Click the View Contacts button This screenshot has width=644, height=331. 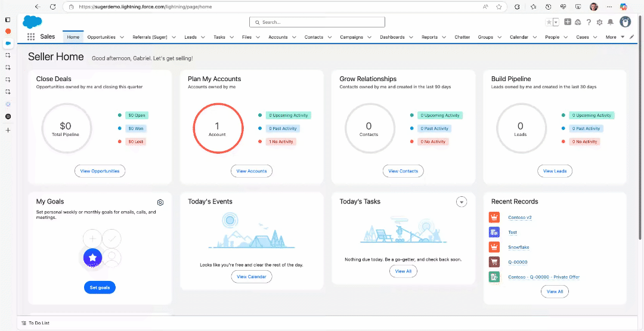pyautogui.click(x=403, y=171)
